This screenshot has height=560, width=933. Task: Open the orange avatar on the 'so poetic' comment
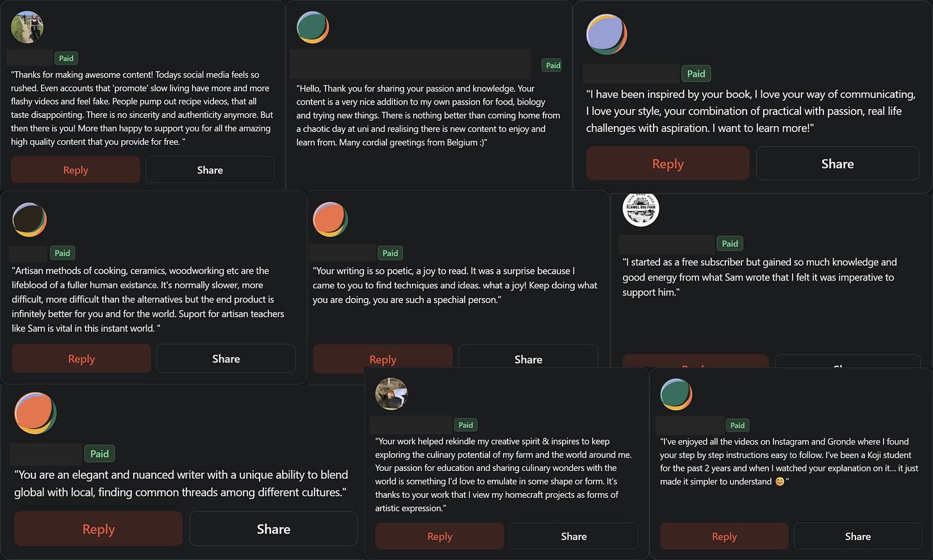(x=330, y=219)
